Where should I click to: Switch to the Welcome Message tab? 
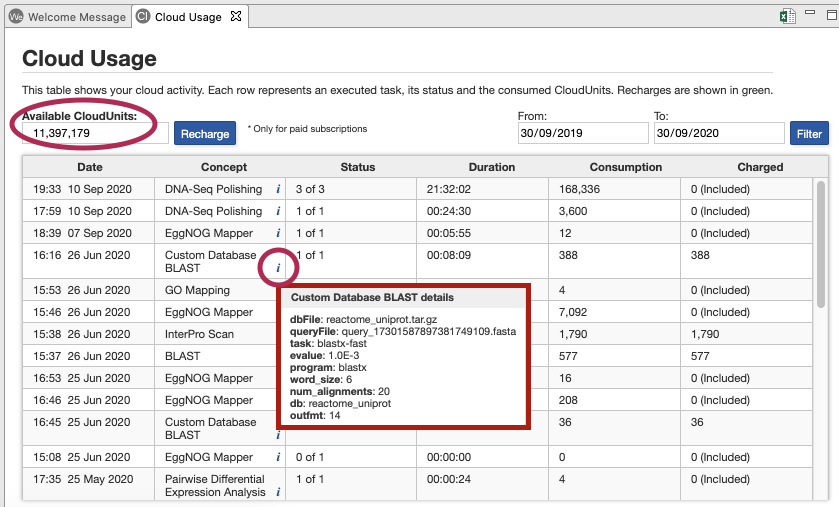(68, 17)
